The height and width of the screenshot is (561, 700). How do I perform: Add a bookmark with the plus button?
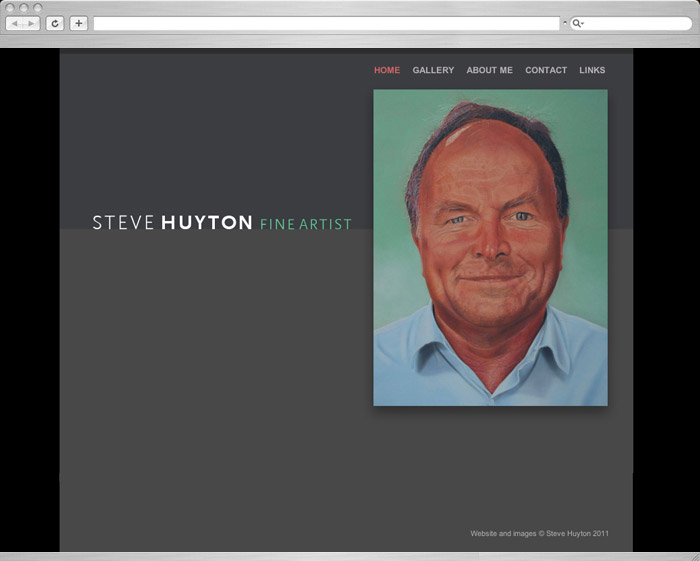pos(79,23)
